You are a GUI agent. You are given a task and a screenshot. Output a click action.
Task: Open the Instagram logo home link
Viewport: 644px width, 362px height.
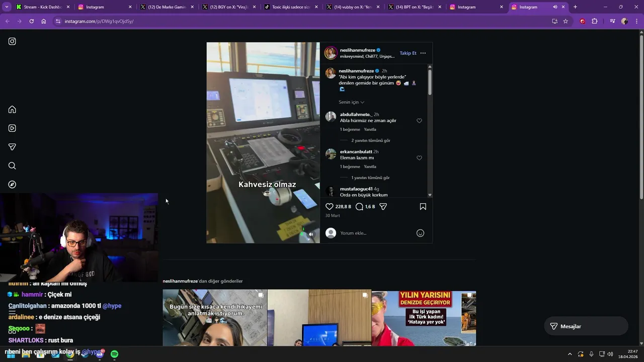click(x=12, y=41)
